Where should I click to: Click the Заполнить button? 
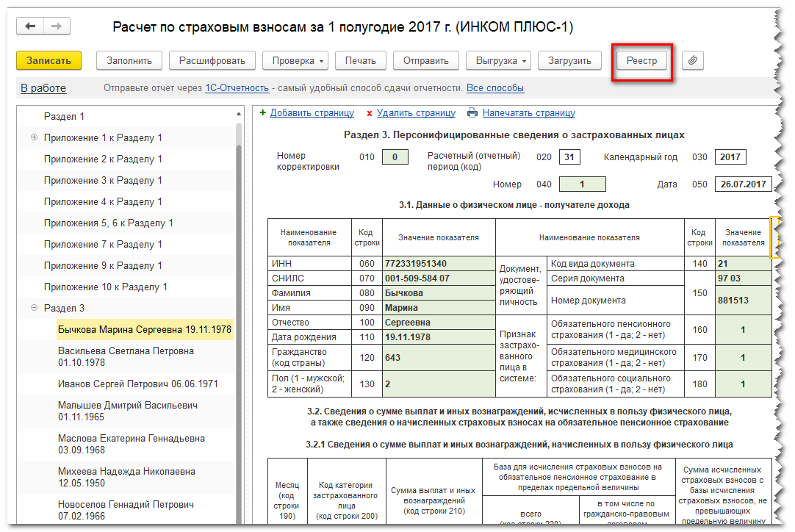point(129,60)
